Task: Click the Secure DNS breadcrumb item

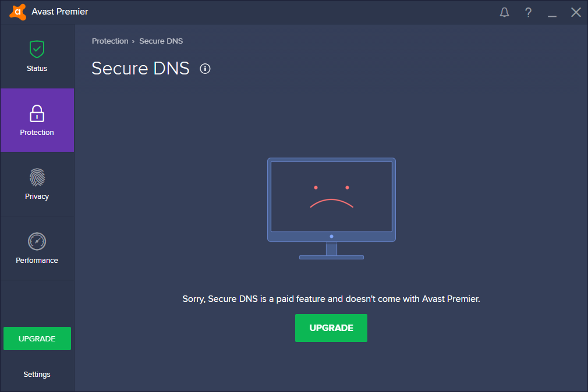Action: (161, 41)
